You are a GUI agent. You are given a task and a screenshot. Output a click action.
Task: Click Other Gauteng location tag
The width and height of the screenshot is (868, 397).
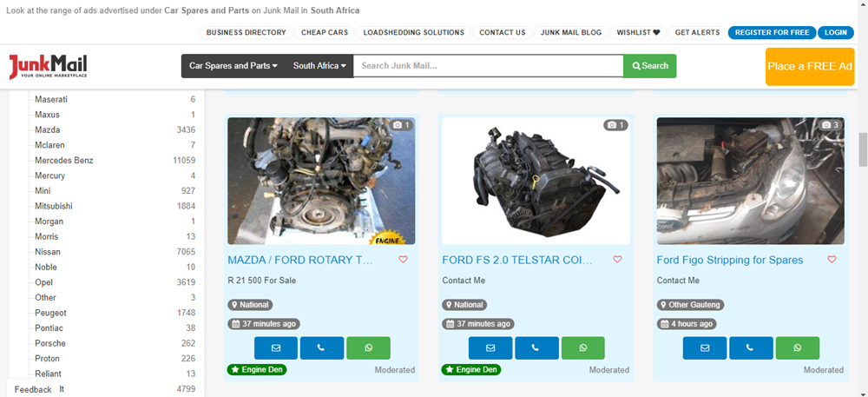pos(690,305)
